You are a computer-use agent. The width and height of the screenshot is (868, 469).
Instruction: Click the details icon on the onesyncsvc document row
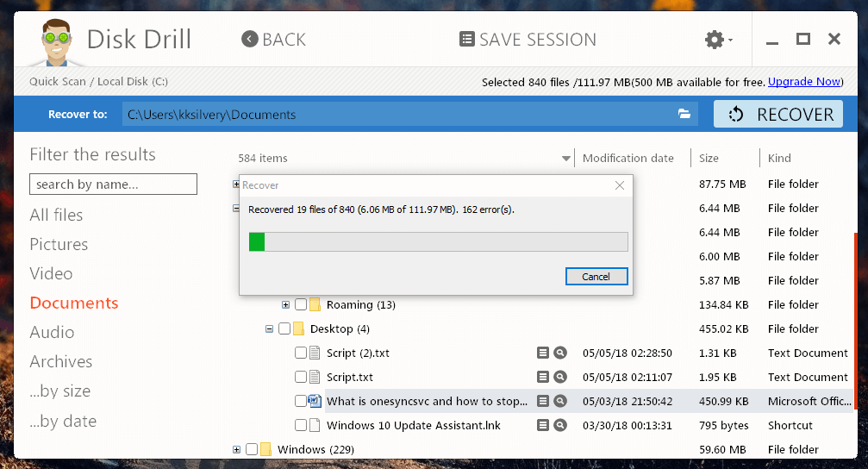click(x=543, y=401)
